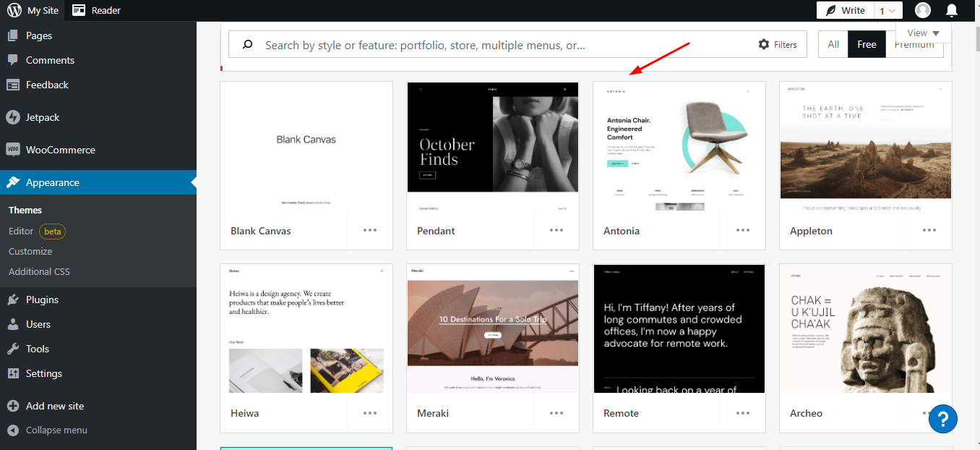Screen dimensions: 980x450
Task: Open Pendant theme options ellipsis
Action: tap(556, 231)
